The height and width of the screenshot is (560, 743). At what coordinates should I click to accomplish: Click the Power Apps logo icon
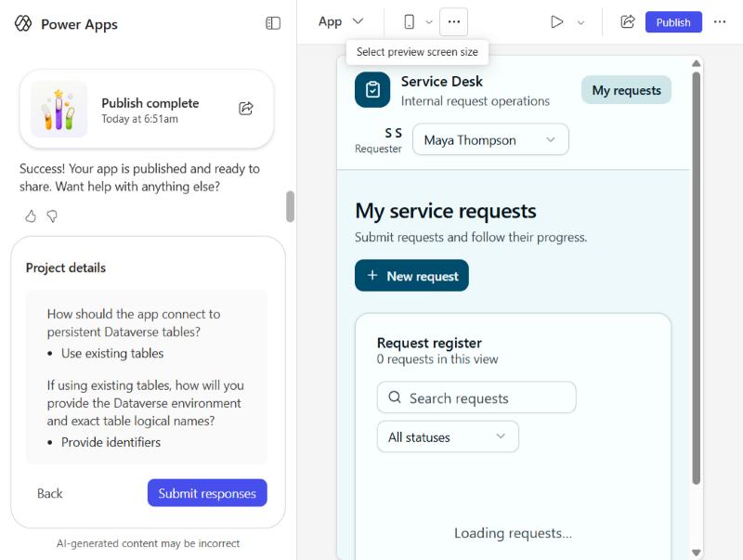tap(22, 23)
